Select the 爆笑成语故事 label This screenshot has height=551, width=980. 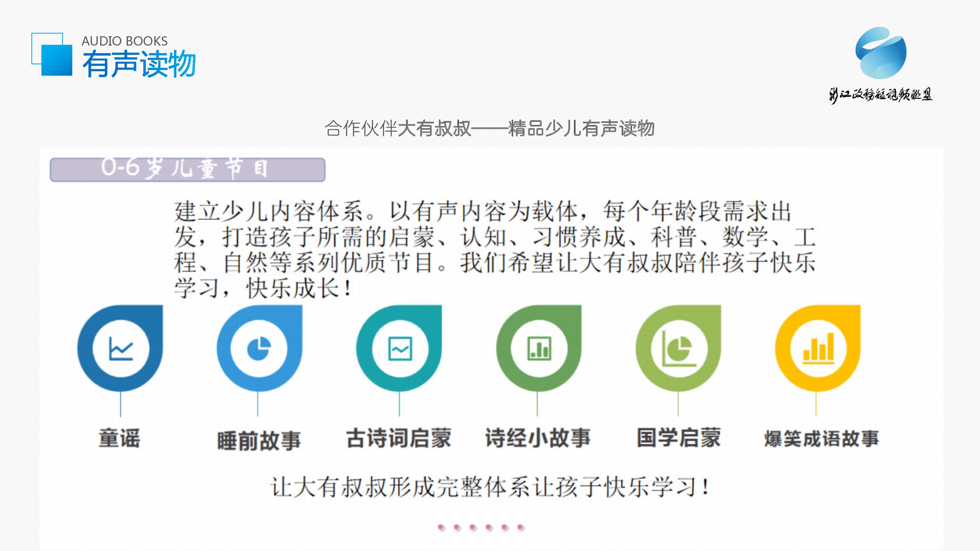pyautogui.click(x=822, y=439)
